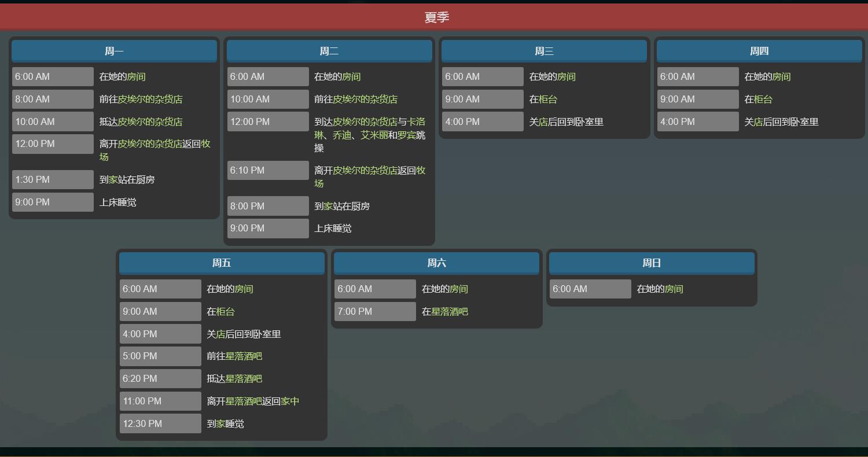The width and height of the screenshot is (868, 457).
Task: Open the 房间 link under 周五
Action: [244, 289]
